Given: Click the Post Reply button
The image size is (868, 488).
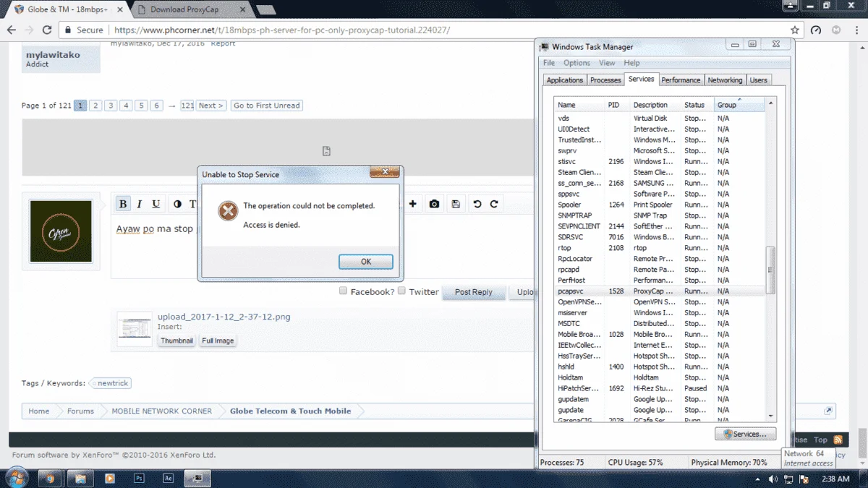Looking at the screenshot, I should tap(473, 292).
